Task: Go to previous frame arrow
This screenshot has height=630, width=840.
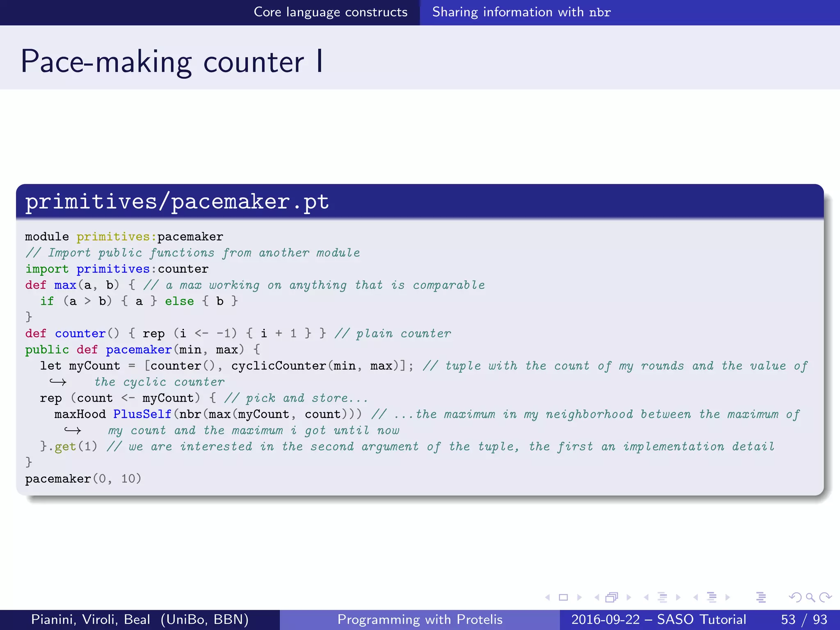Action: 597,598
